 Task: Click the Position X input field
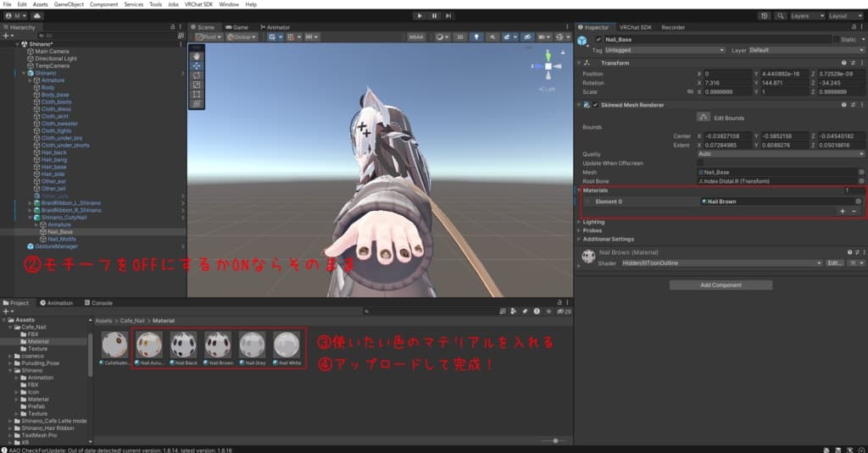point(727,74)
